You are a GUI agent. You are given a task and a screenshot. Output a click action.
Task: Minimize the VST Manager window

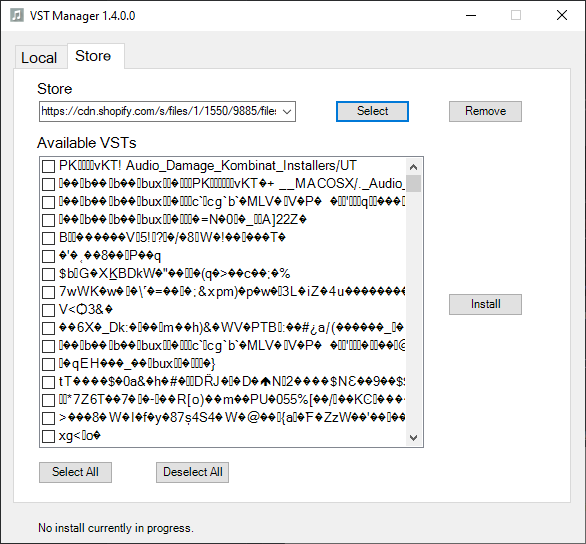point(471,15)
